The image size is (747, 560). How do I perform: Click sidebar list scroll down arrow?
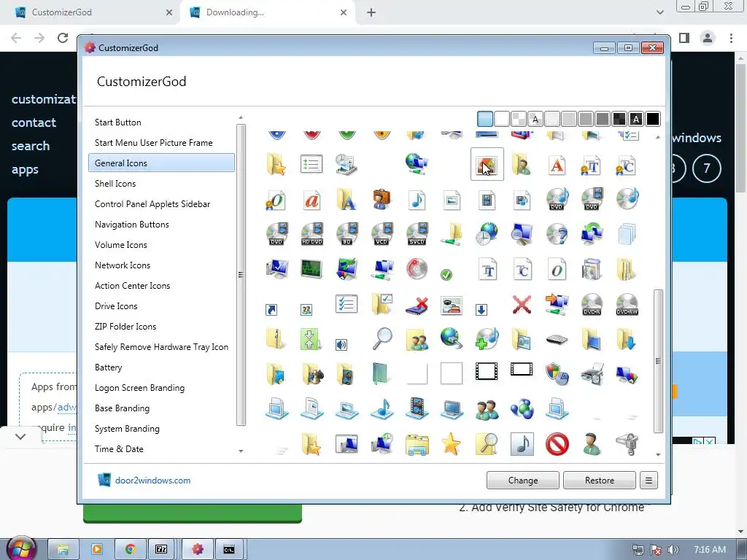pyautogui.click(x=241, y=451)
